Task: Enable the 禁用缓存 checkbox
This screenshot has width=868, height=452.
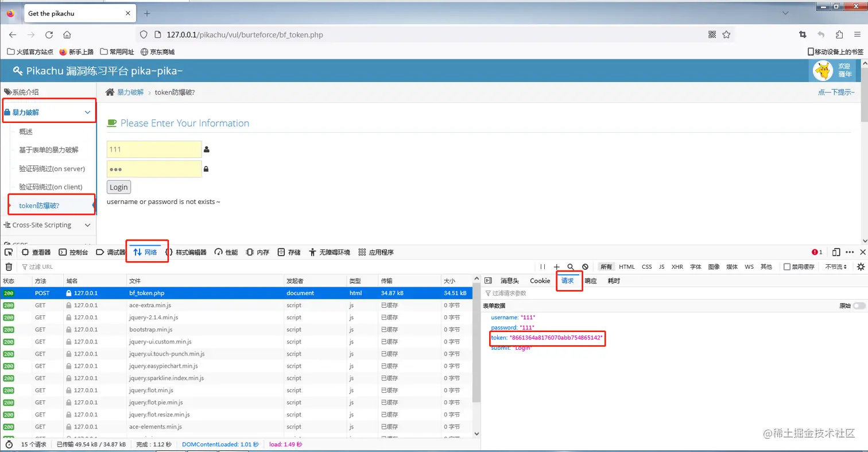Action: pos(786,266)
